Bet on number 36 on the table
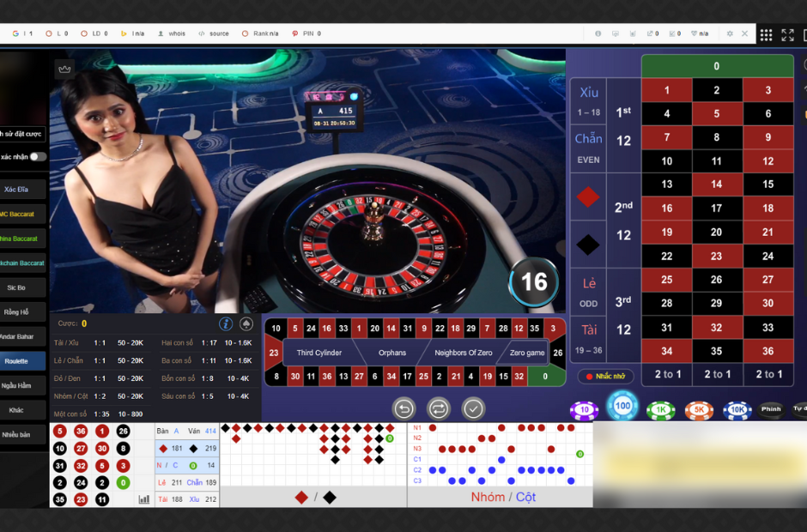 [768, 351]
